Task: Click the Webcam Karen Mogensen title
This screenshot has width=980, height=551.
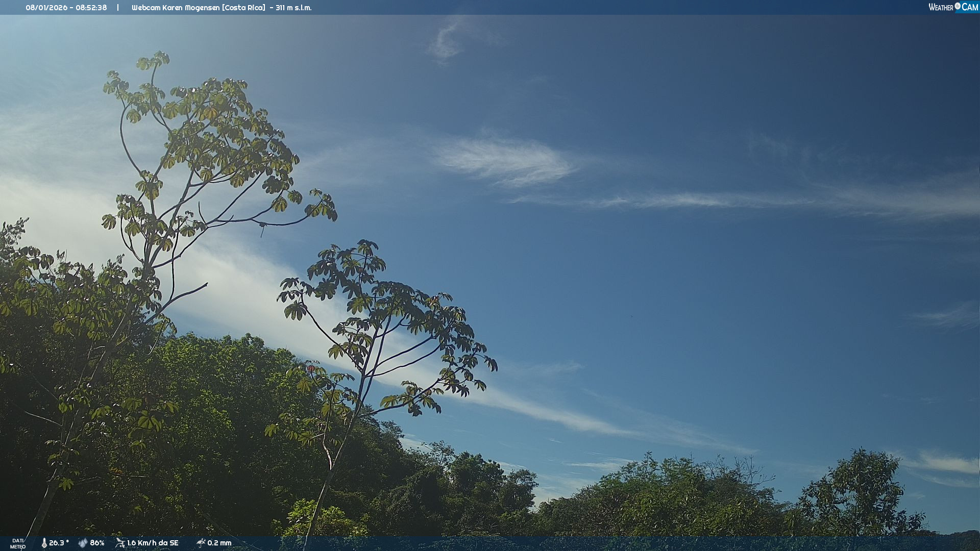Action: [x=176, y=8]
